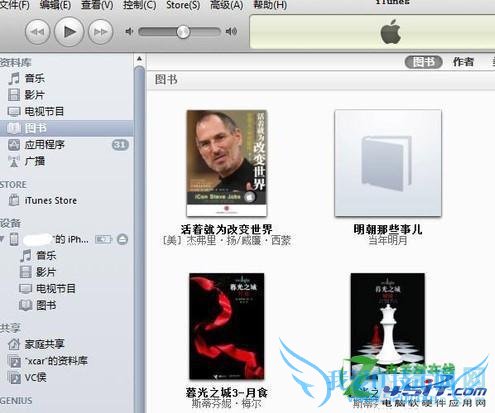Image resolution: width=495 pixels, height=413 pixels.
Task: Select the red ribbon 暮光之城 cover
Action: 227,326
